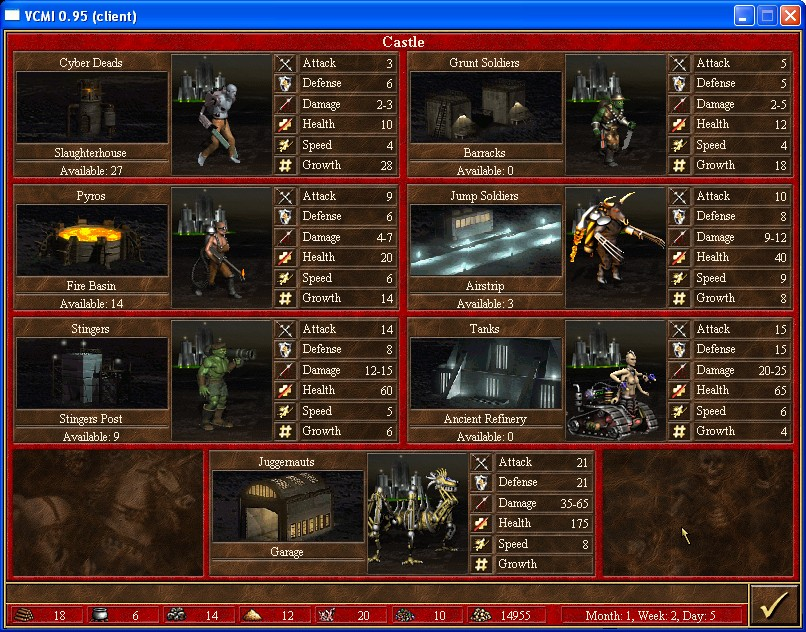This screenshot has height=632, width=806.
Task: Click the gems resource icon
Action: tap(405, 615)
